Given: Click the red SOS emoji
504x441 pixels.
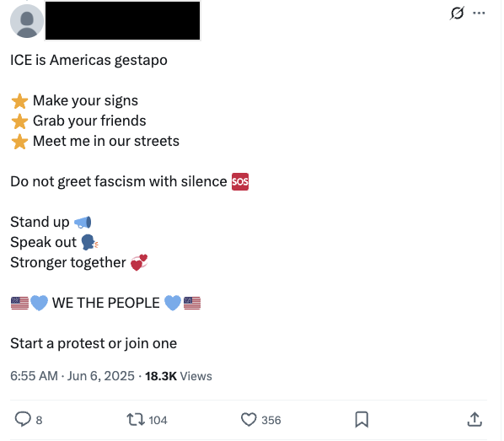Looking at the screenshot, I should pos(240,182).
